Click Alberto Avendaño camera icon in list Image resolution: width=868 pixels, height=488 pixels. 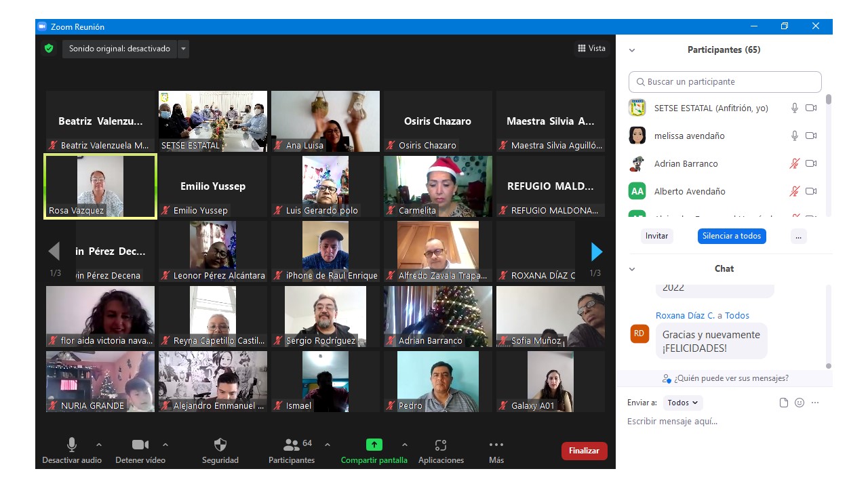point(811,191)
